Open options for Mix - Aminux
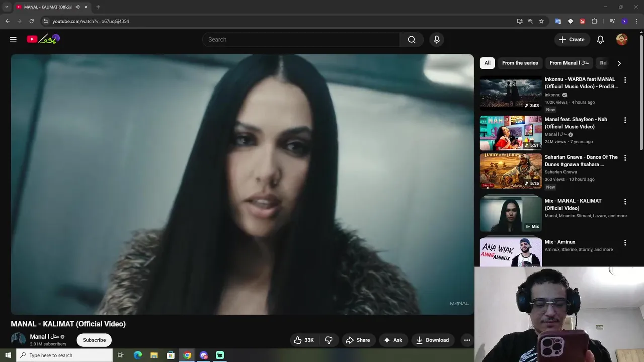The width and height of the screenshot is (644, 362). coord(625,243)
